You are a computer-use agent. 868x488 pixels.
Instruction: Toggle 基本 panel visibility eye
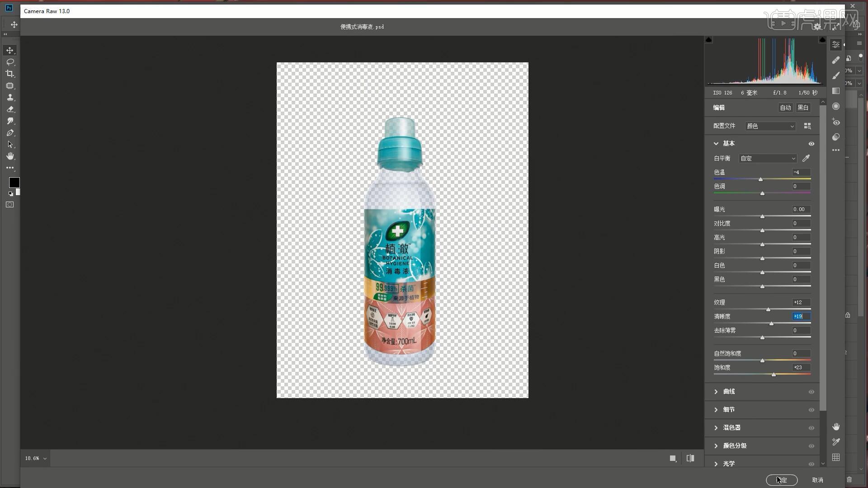(x=811, y=144)
